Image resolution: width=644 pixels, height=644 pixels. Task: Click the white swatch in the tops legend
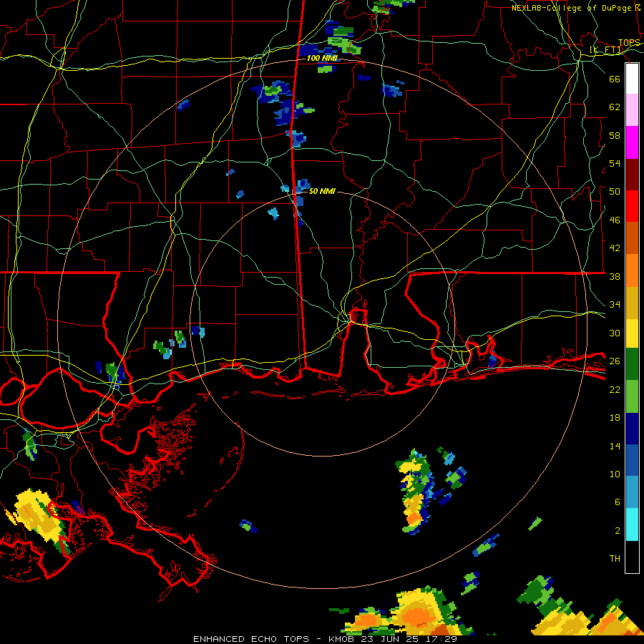pyautogui.click(x=632, y=79)
